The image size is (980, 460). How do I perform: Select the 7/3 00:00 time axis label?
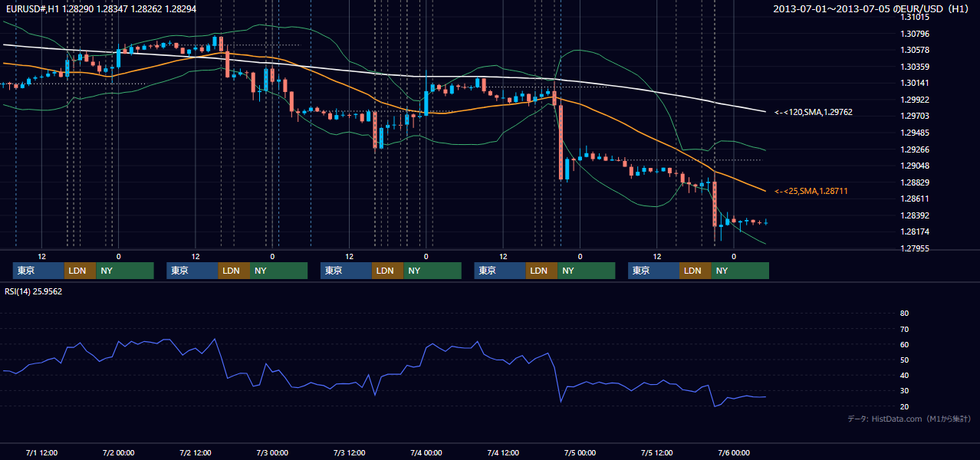pyautogui.click(x=272, y=452)
